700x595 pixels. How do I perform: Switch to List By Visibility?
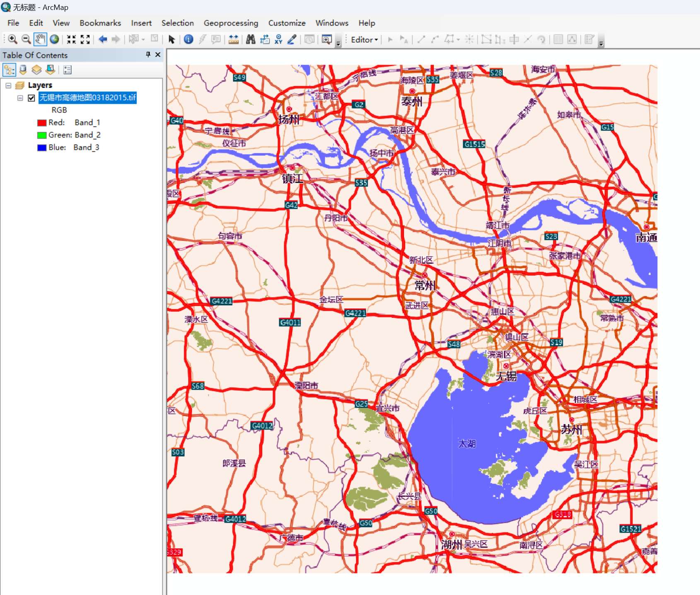[x=36, y=70]
